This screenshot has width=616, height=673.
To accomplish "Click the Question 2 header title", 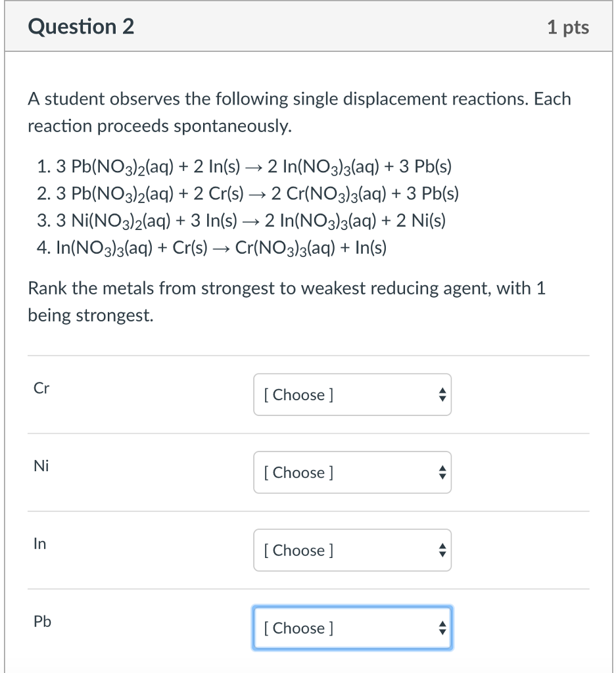I will 82,26.
